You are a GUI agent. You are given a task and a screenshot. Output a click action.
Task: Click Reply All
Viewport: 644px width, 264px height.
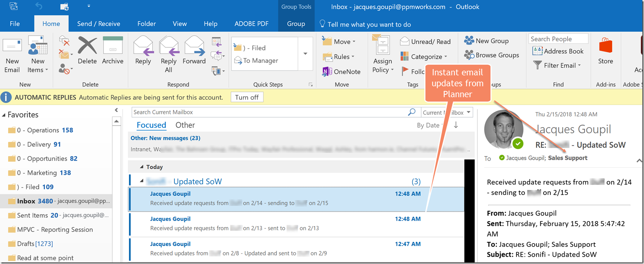pyautogui.click(x=168, y=55)
